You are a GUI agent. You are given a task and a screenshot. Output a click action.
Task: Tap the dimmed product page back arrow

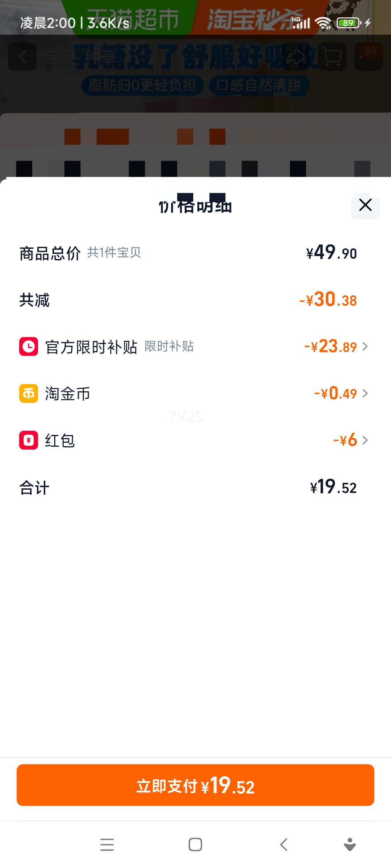coord(22,56)
